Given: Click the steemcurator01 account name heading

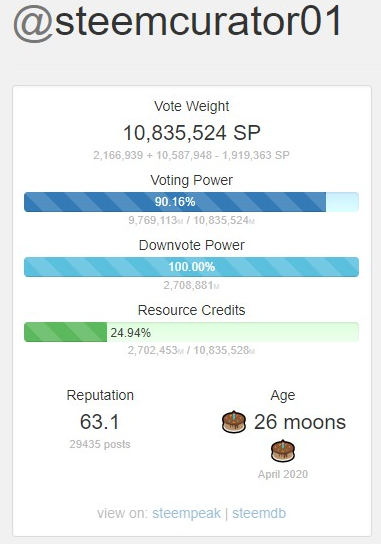Looking at the screenshot, I should click(x=198, y=22).
